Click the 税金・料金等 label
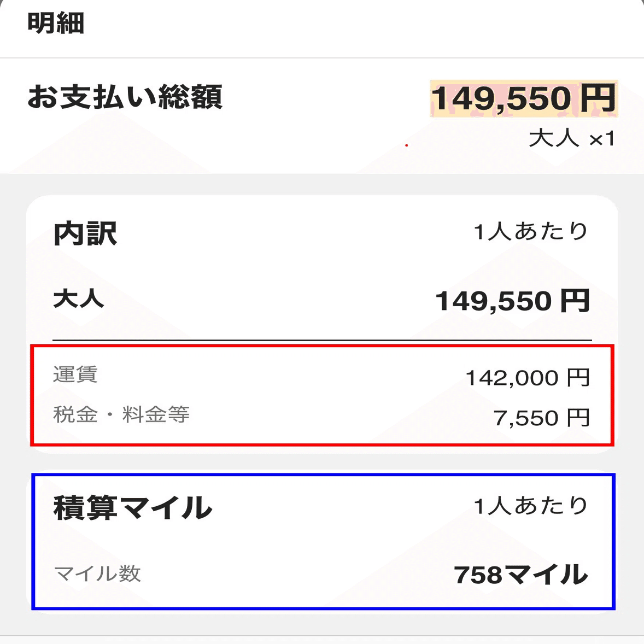Screen dimensions: 644x644 tap(121, 414)
